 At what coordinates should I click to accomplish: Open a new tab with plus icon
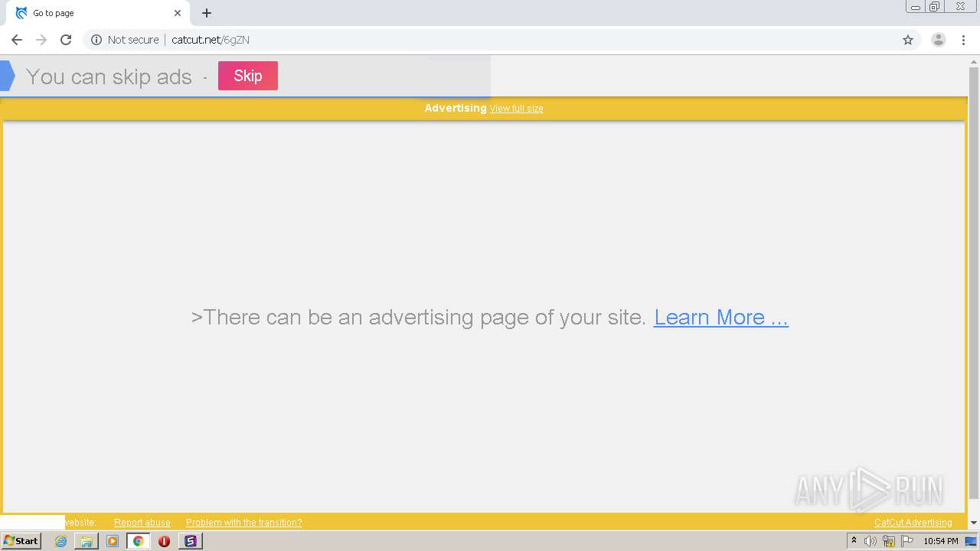click(x=207, y=13)
